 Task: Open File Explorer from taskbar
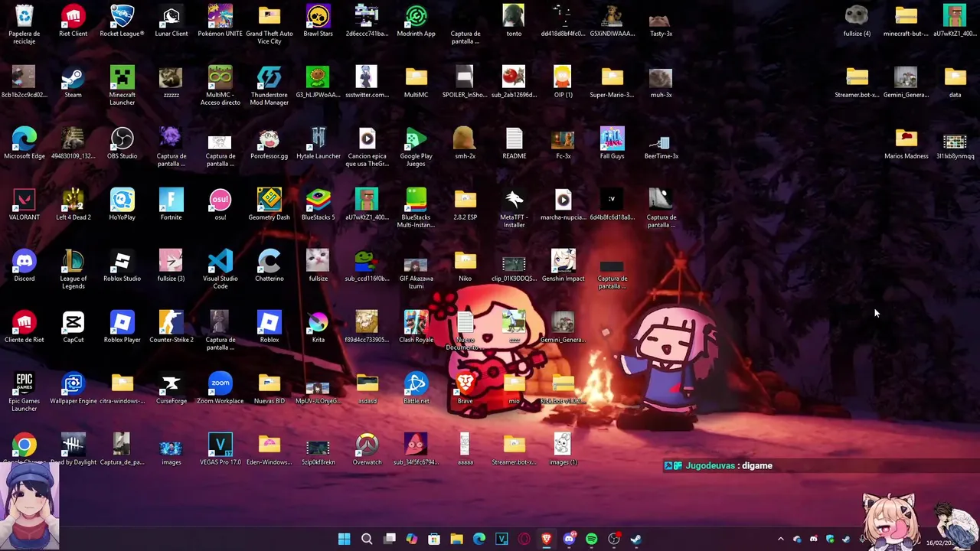pyautogui.click(x=456, y=539)
